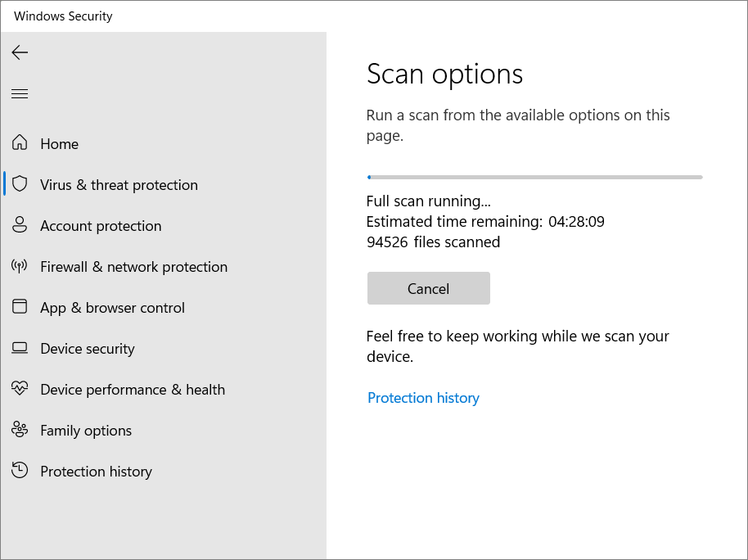Select Device performance & health
748x560 pixels.
(133, 390)
